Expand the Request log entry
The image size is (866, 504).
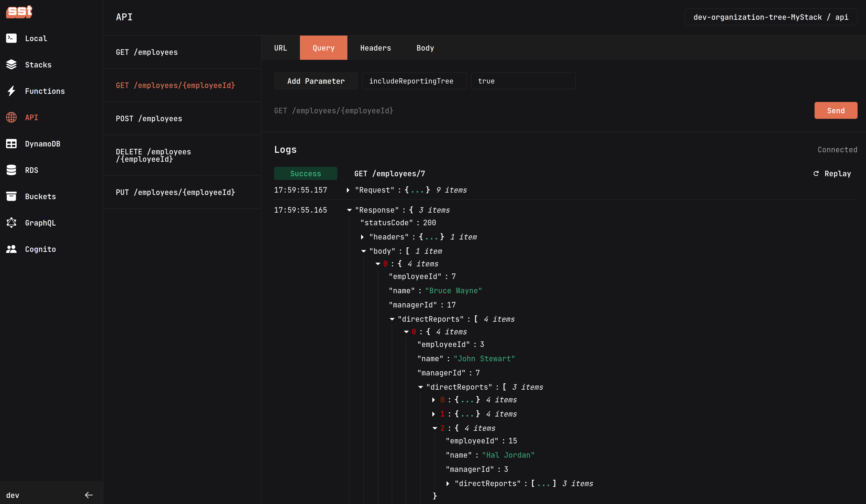[x=348, y=190]
